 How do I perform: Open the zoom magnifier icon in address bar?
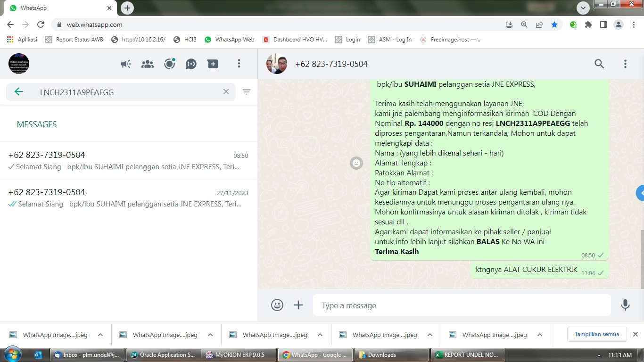[524, 25]
